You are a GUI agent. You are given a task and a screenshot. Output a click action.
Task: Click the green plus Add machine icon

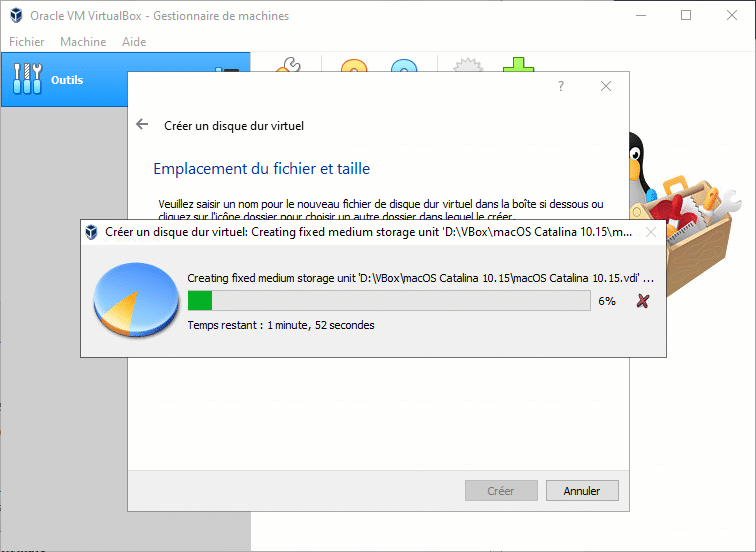pos(517,66)
